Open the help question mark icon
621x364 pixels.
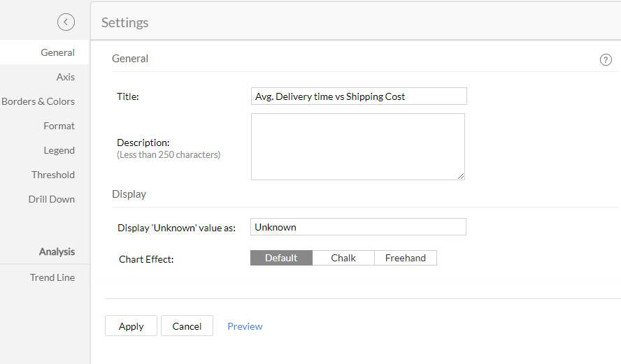pyautogui.click(x=606, y=60)
